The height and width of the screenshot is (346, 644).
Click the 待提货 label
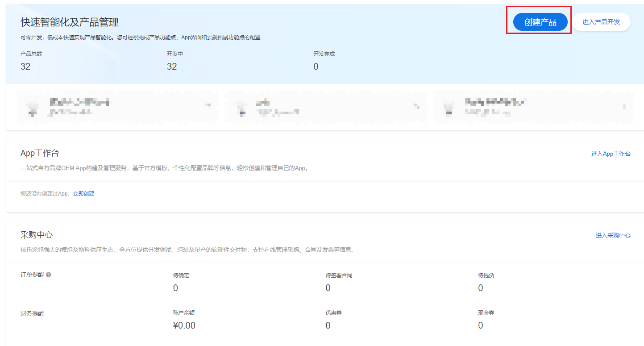[486, 275]
